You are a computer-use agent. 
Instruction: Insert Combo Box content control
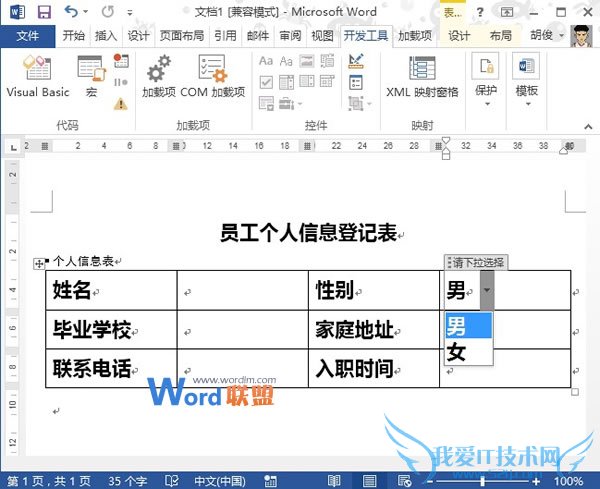tap(286, 82)
